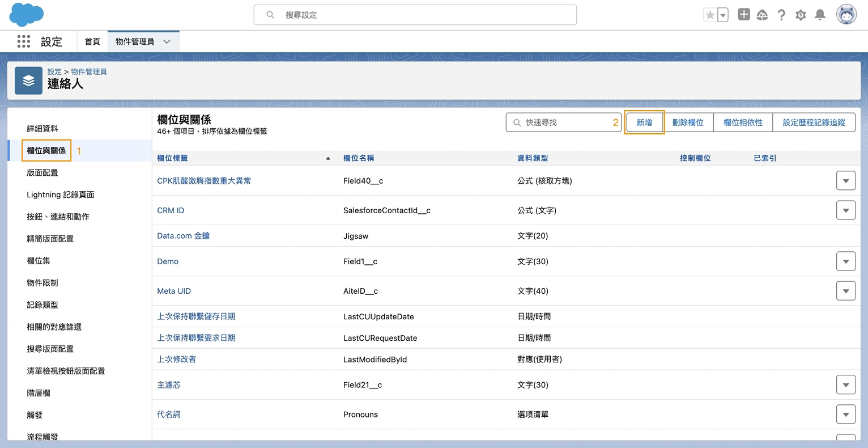Select the 欄位與關係 sidebar item highlighted
The image size is (868, 448).
tap(46, 150)
